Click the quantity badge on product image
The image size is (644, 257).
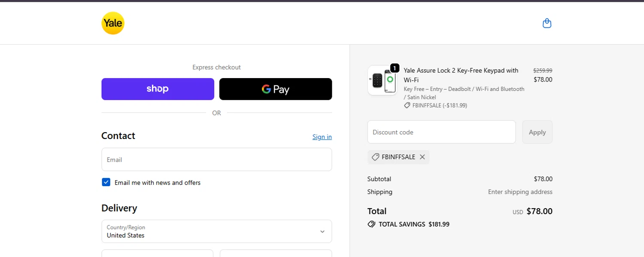(395, 68)
